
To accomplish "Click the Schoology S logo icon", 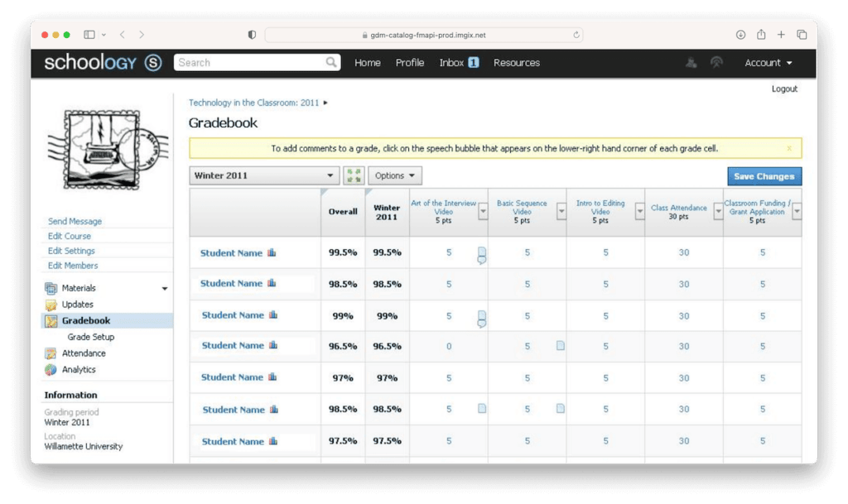I will (153, 63).
